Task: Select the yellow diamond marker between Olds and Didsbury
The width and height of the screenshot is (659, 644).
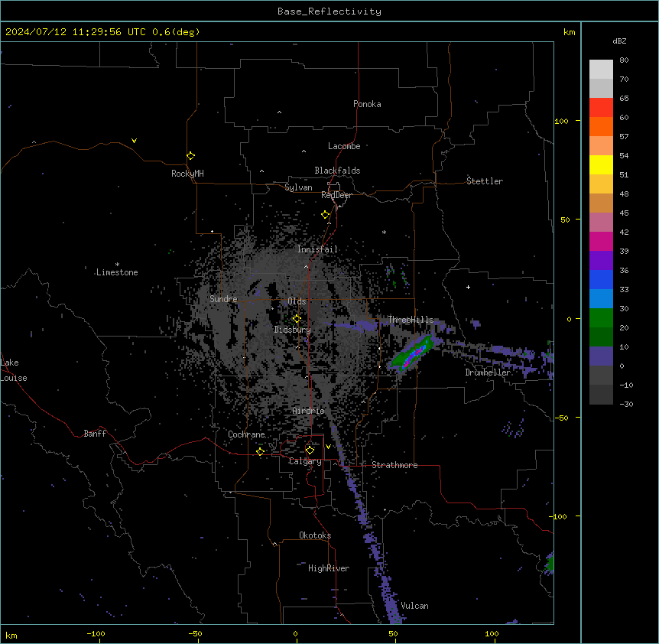Action: pos(297,319)
